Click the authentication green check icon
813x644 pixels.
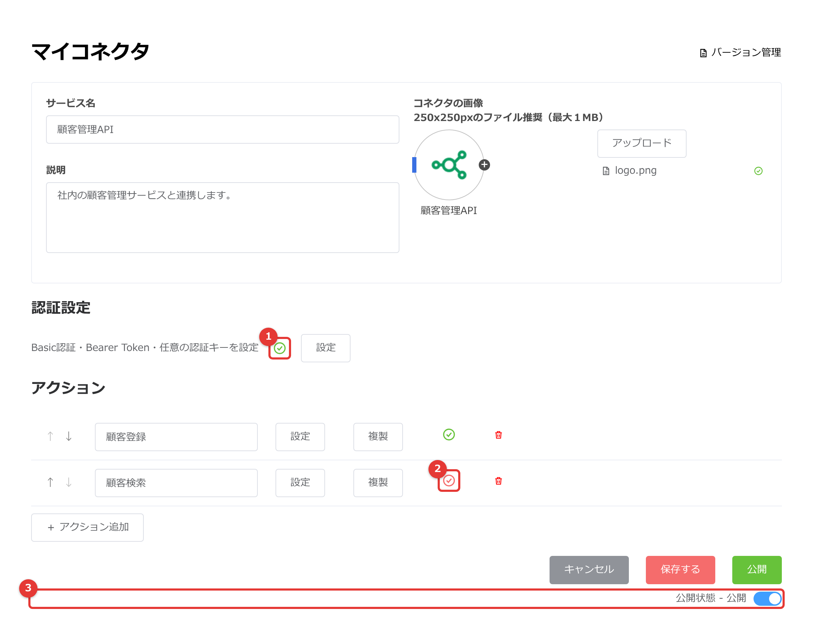(279, 348)
